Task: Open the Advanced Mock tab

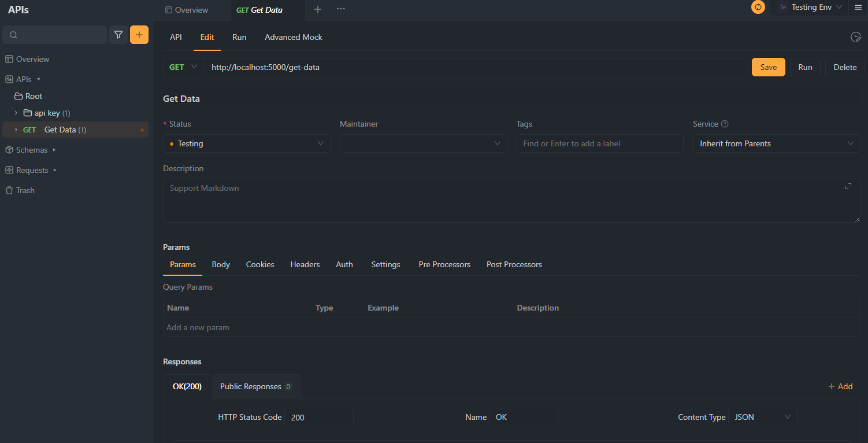Action: [294, 37]
